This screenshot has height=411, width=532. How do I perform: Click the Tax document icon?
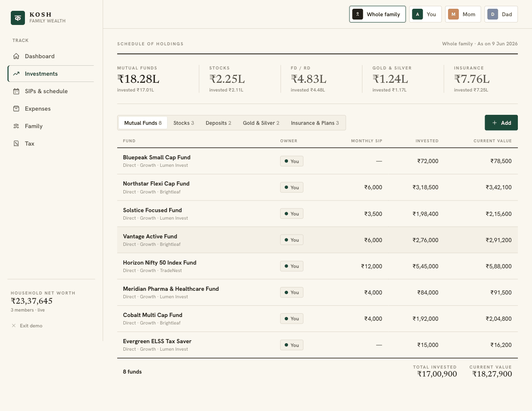tap(16, 144)
